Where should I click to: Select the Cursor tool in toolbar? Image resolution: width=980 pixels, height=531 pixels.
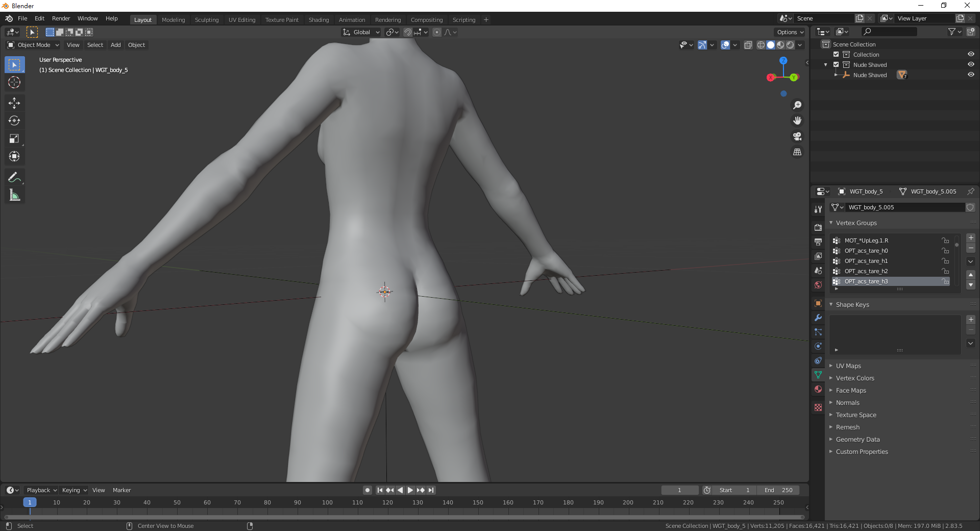[x=14, y=82]
